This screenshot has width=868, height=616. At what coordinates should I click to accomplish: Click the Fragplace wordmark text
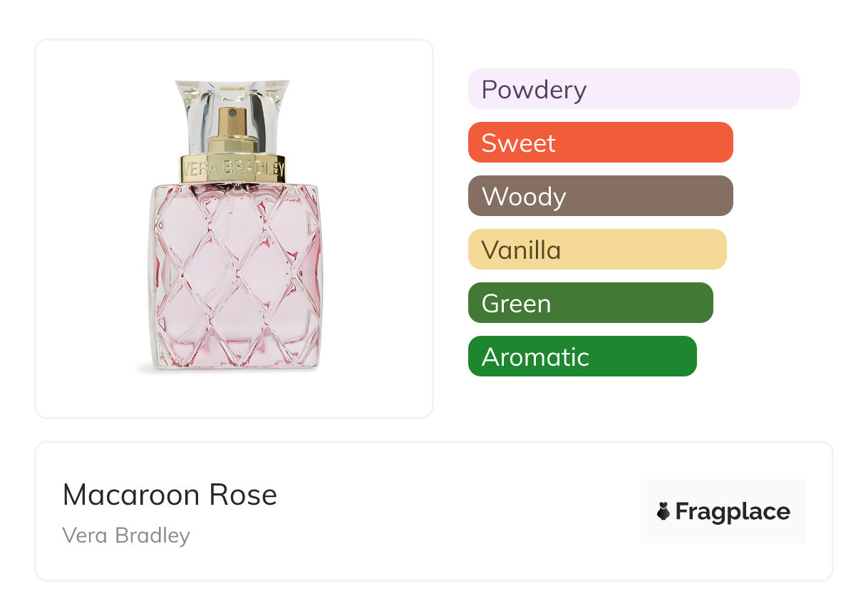(733, 512)
